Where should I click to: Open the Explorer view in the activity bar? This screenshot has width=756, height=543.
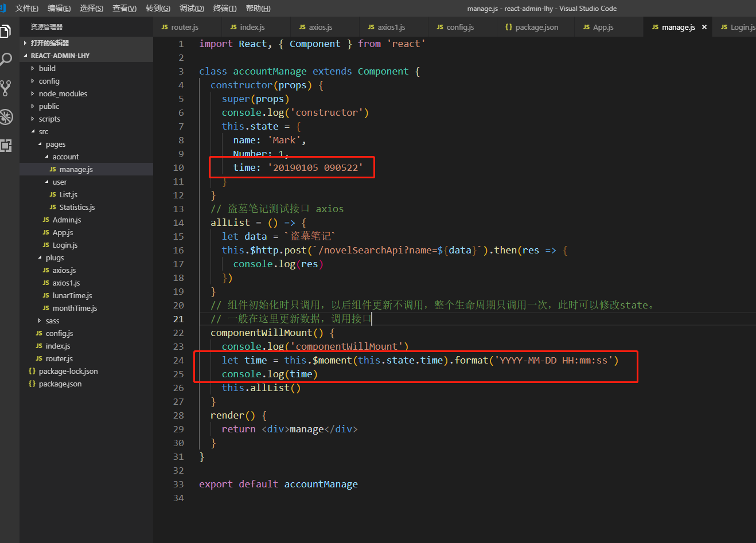[x=6, y=32]
